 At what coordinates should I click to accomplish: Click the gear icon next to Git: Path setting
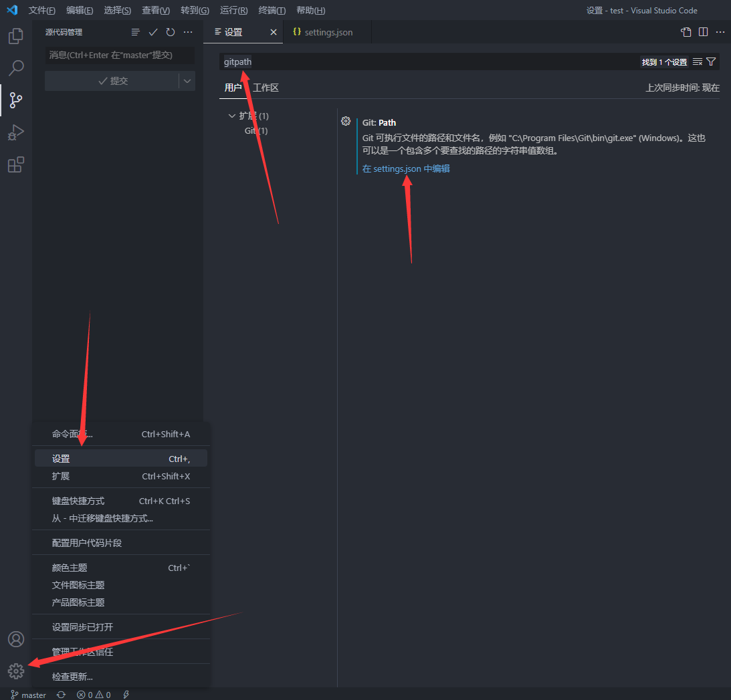346,121
